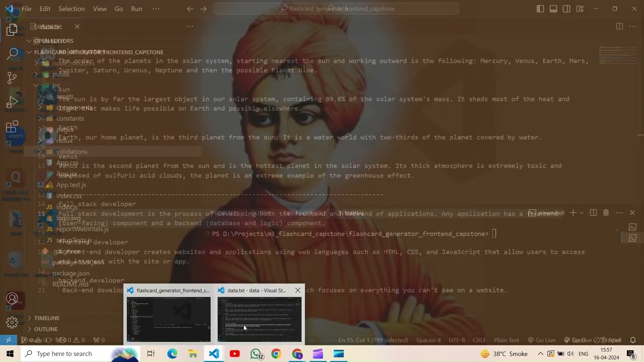Open notifications bell in VS Code status bar

point(633,340)
